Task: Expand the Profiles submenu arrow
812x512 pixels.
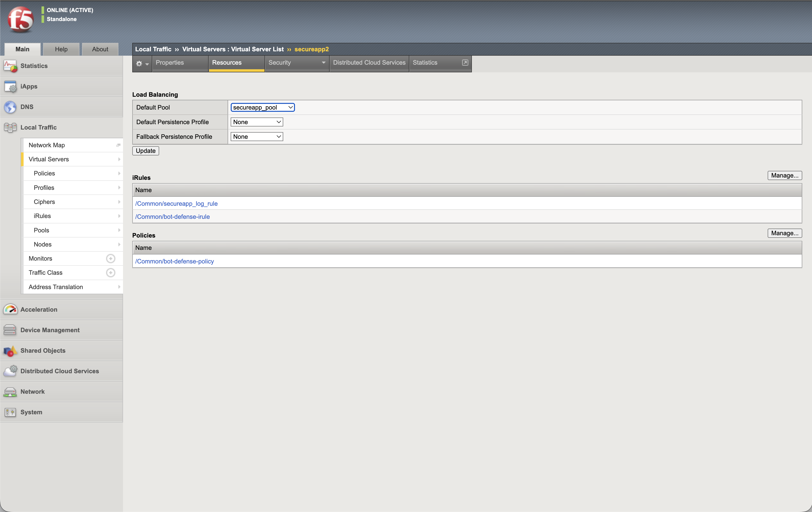Action: tap(119, 188)
